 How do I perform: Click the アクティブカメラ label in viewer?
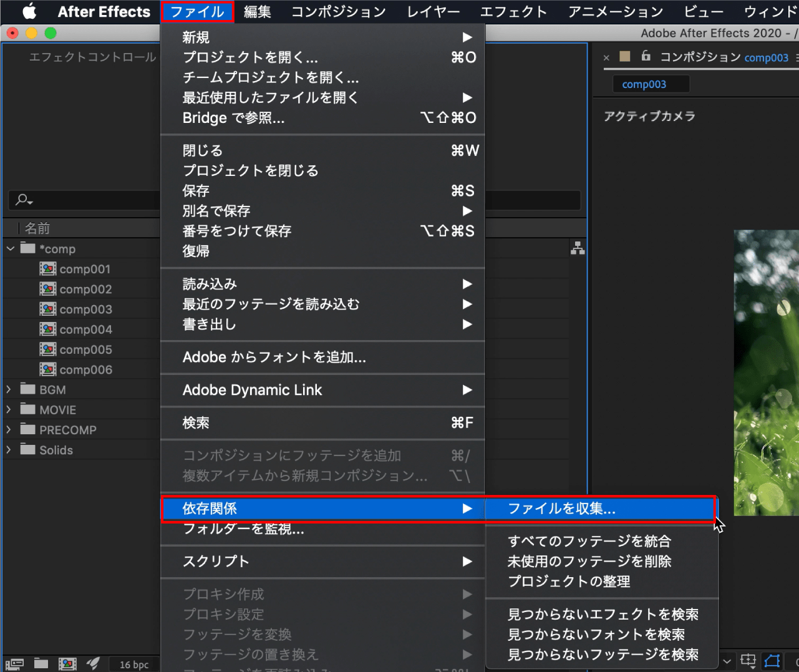[649, 116]
